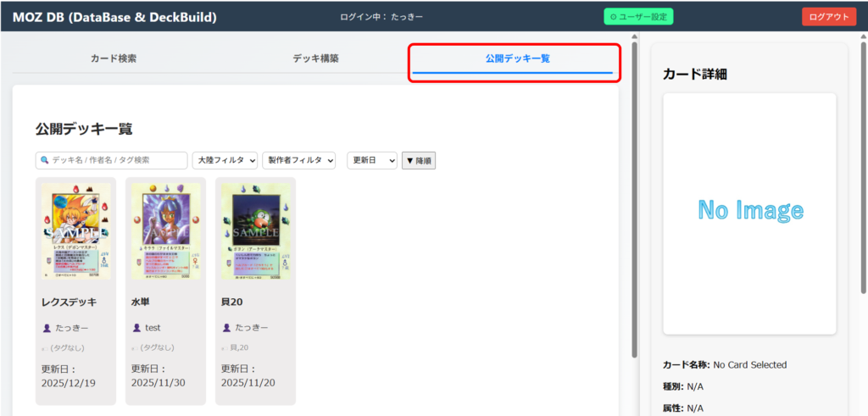Select the 公開デッキ一覧 tab

click(x=517, y=58)
